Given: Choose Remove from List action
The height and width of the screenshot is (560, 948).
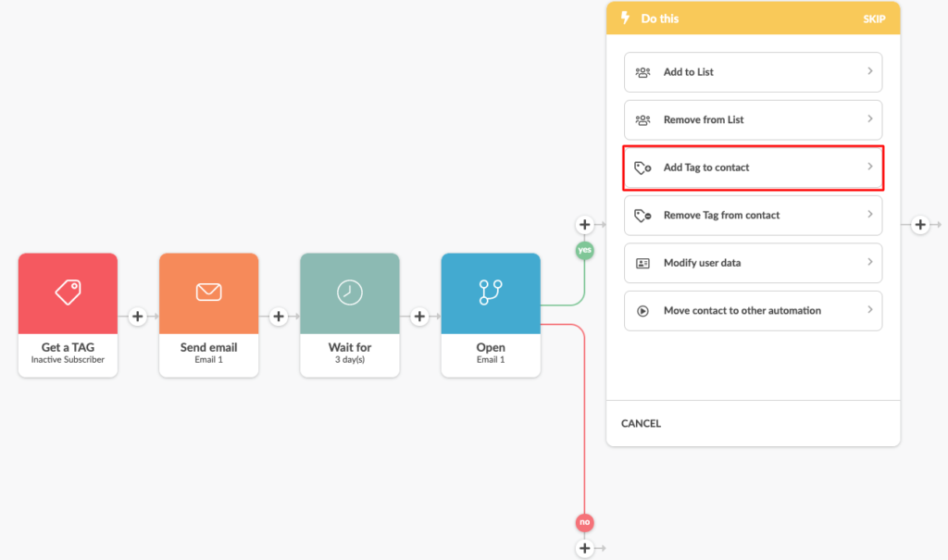Looking at the screenshot, I should (753, 119).
